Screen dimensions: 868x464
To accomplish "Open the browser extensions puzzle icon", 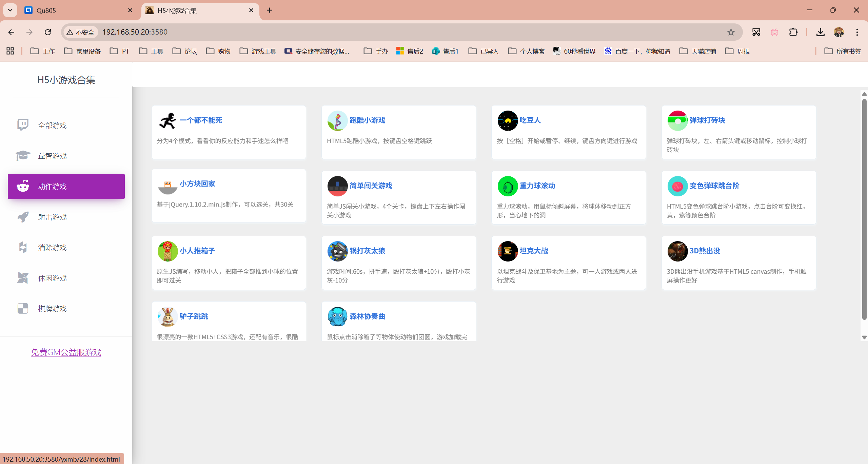I will [x=793, y=32].
